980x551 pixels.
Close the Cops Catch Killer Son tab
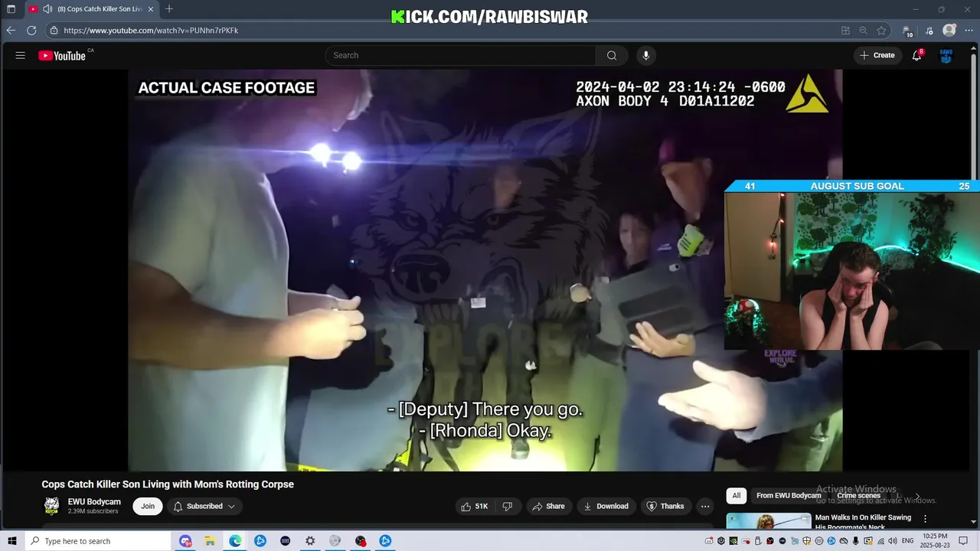tap(151, 9)
